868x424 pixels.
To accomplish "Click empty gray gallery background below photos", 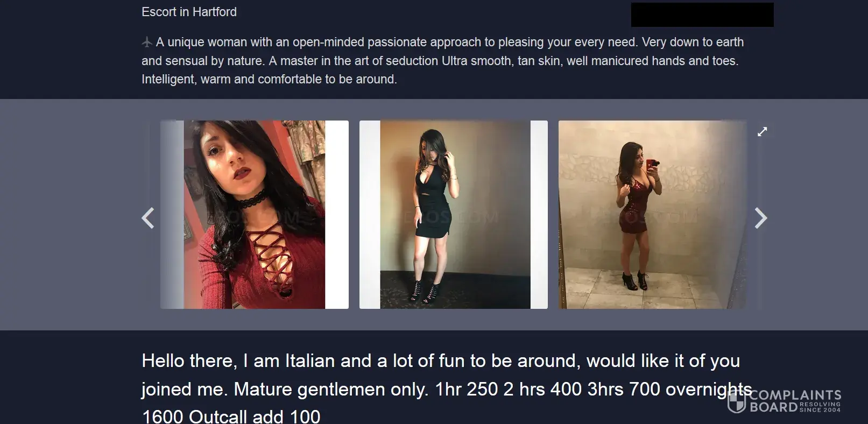I will [x=434, y=320].
